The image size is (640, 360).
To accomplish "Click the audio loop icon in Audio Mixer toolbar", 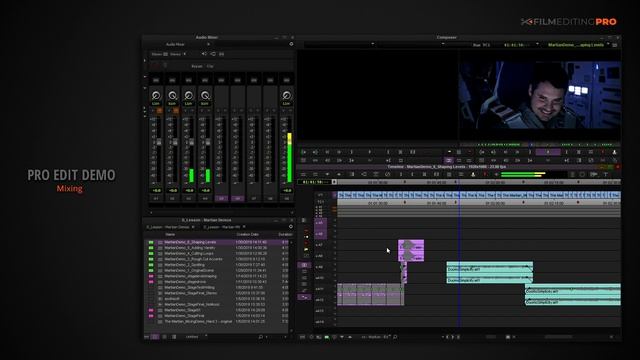I will click(x=213, y=54).
